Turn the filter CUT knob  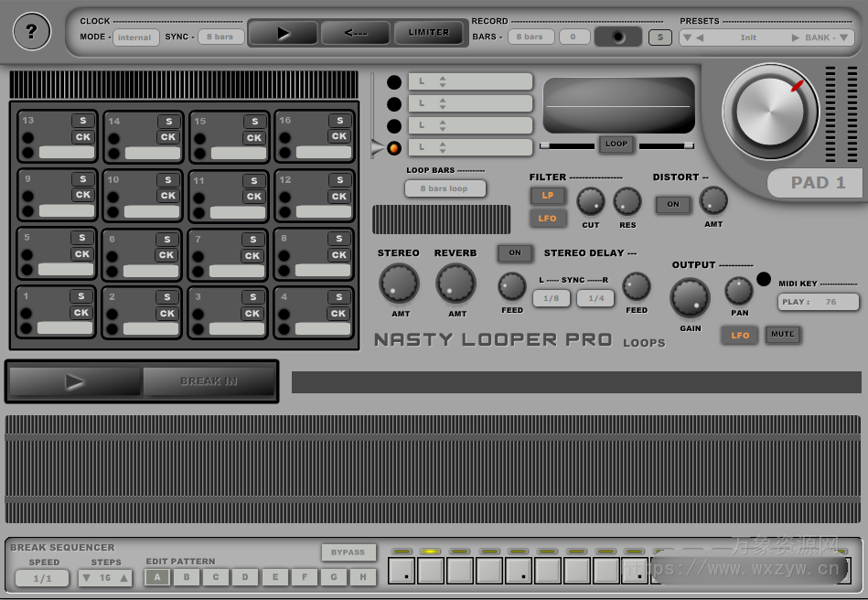point(591,203)
